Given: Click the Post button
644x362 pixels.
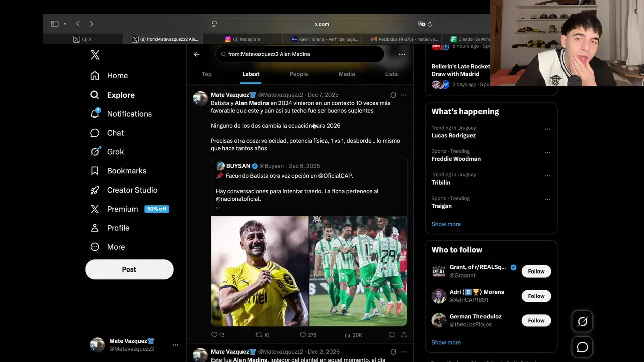Looking at the screenshot, I should pyautogui.click(x=129, y=269).
